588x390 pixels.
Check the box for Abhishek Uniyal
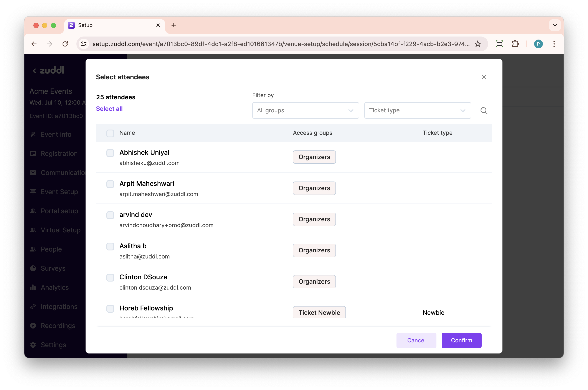pos(110,153)
